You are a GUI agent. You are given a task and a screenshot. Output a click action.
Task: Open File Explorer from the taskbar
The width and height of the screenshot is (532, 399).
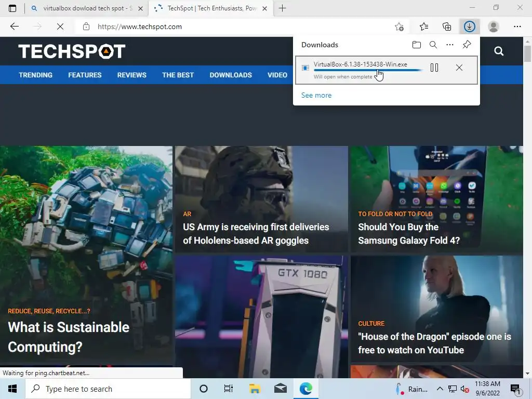click(255, 389)
